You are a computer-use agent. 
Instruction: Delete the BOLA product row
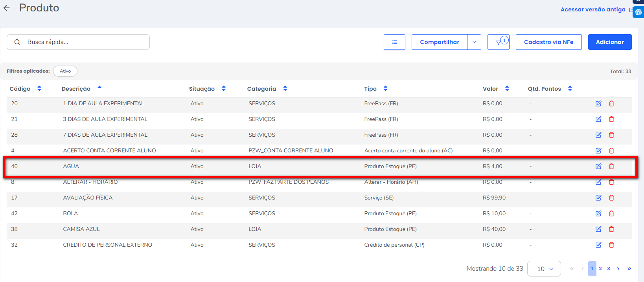(611, 214)
